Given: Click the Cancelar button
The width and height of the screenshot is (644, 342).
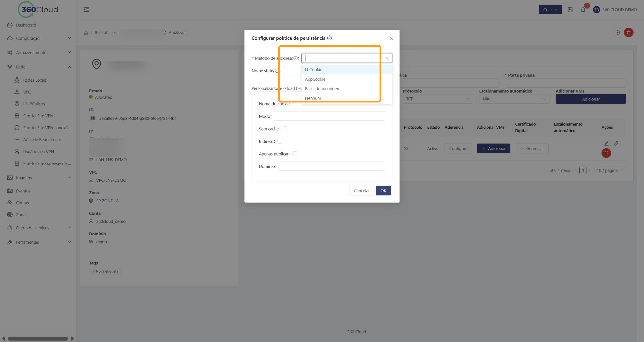Looking at the screenshot, I should point(362,191).
